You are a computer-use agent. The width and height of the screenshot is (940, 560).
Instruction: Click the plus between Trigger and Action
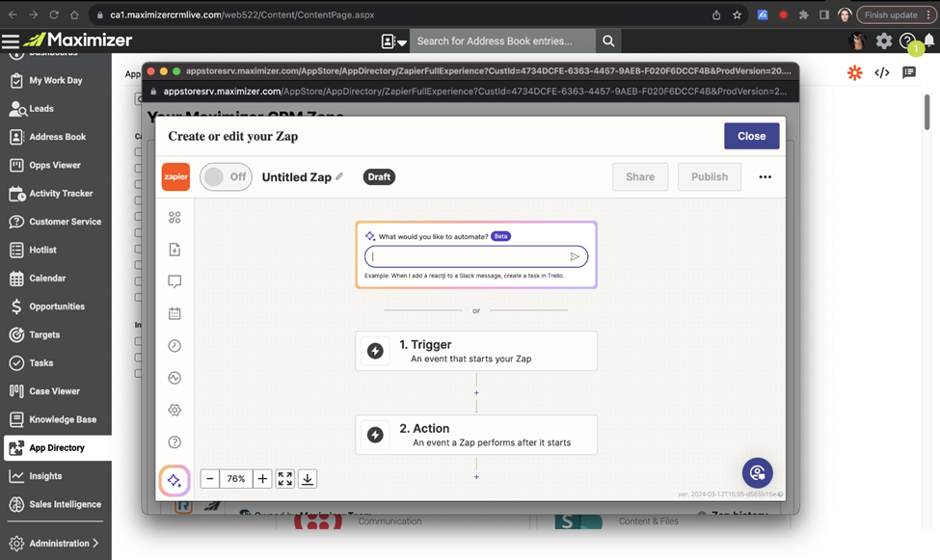point(476,392)
